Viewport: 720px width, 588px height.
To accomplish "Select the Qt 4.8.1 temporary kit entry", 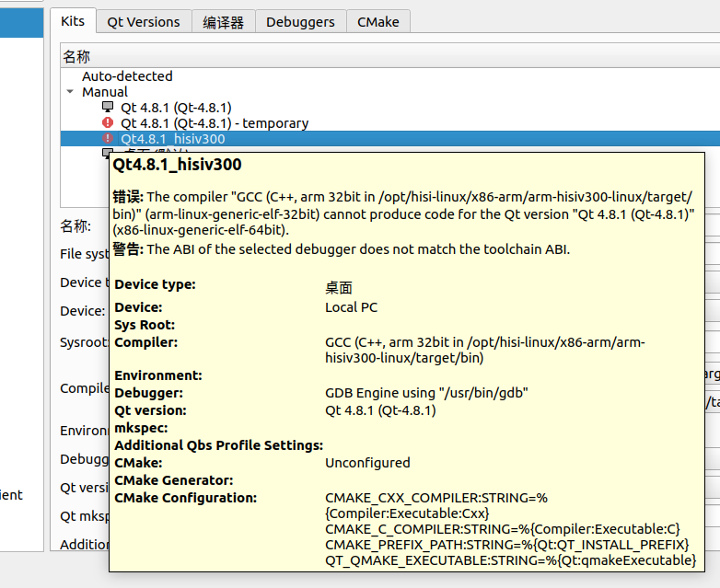I will pos(215,123).
